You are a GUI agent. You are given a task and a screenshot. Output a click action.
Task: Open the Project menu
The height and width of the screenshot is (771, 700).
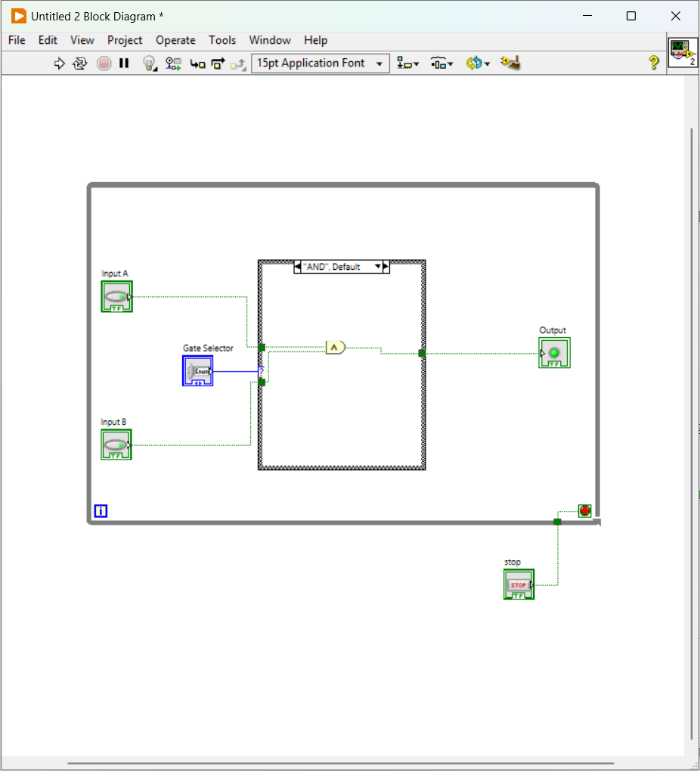pyautogui.click(x=125, y=40)
